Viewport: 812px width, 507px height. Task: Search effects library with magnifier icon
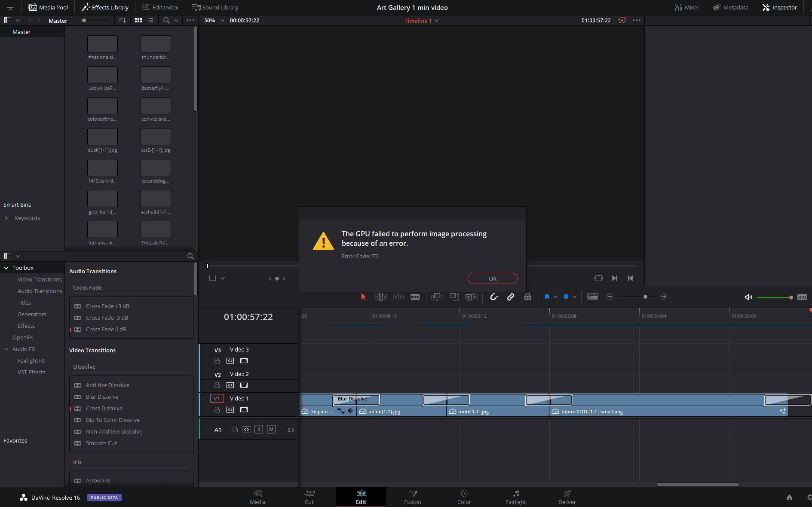(190, 256)
